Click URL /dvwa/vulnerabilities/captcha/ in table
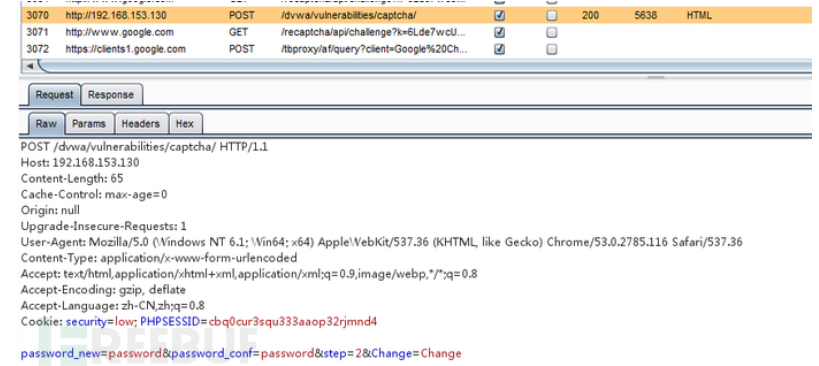819x366 pixels. pos(348,16)
